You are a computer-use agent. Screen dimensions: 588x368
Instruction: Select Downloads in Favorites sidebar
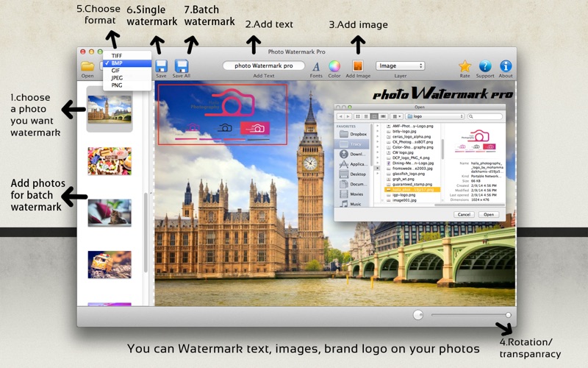point(353,154)
